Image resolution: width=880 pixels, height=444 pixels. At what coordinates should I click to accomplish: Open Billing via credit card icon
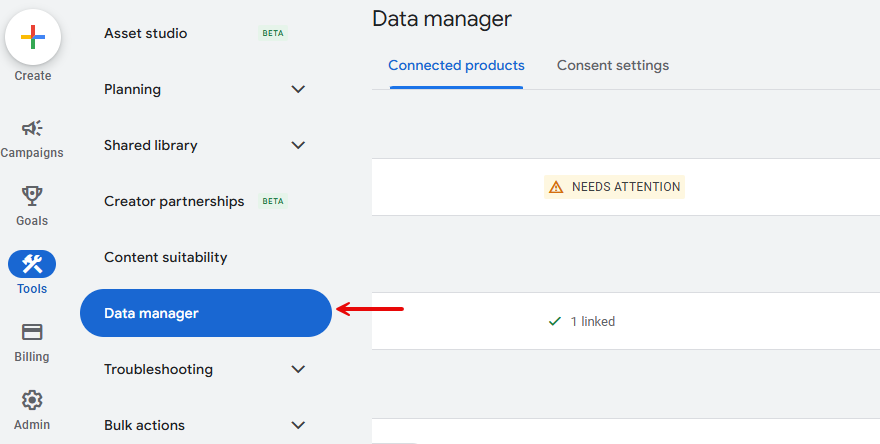coord(32,332)
